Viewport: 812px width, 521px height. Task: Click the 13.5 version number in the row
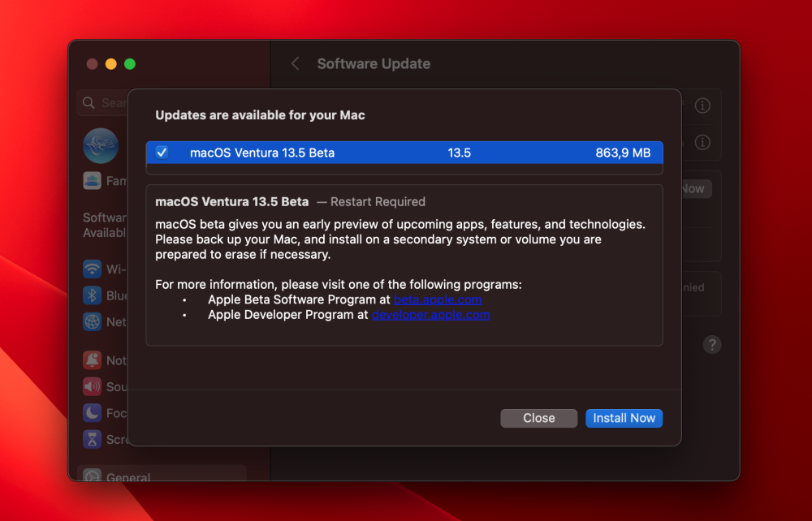[x=460, y=153]
